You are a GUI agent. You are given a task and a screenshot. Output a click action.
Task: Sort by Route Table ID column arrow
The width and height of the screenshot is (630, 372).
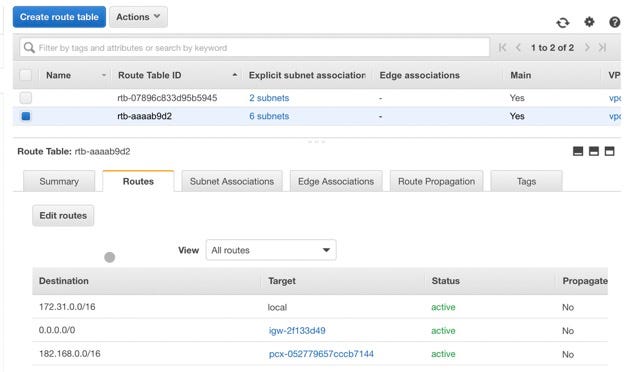(x=235, y=75)
